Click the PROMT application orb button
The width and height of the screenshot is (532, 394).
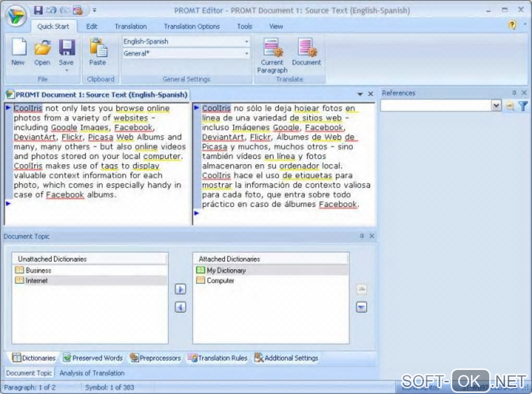point(16,16)
